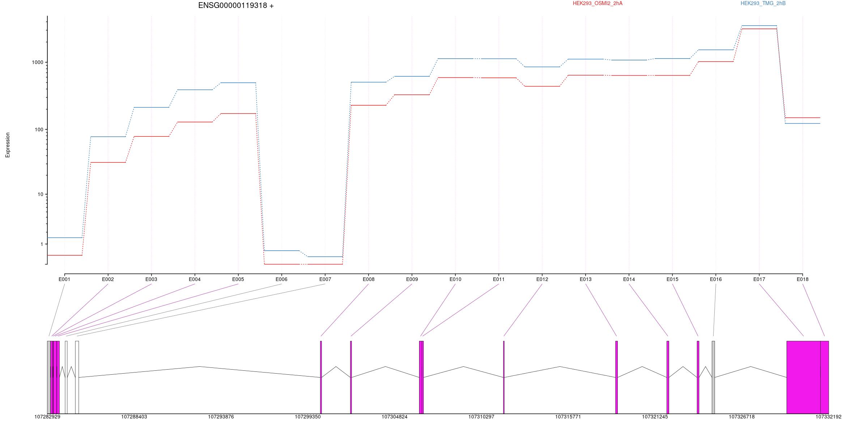Screen dimensions: 868x434
Task: Click exon label E001
Action: coord(64,279)
